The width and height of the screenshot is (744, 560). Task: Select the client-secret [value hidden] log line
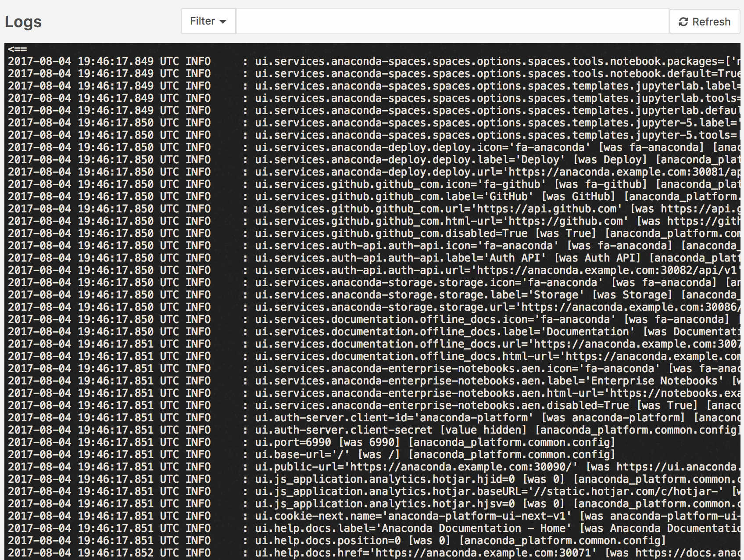(x=374, y=430)
